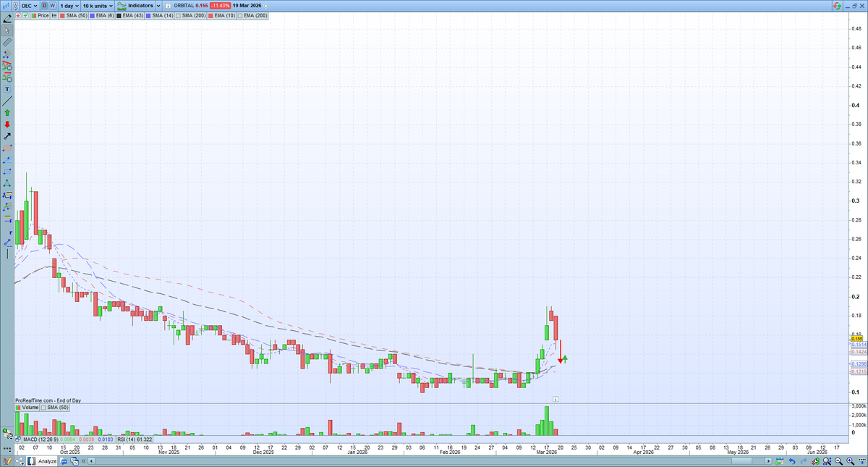868x467 pixels.
Task: Open the 10 k units dropdown
Action: point(98,6)
